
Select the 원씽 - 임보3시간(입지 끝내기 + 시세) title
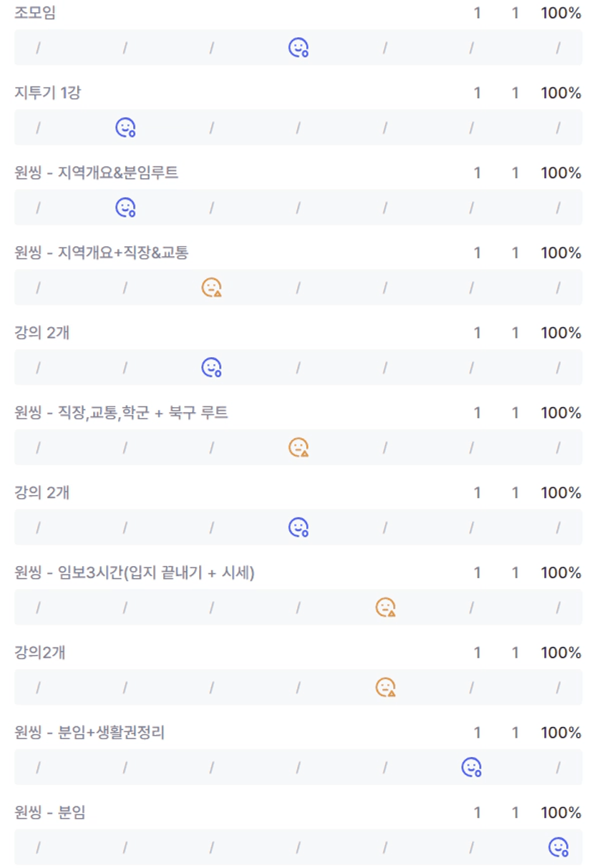click(x=135, y=573)
